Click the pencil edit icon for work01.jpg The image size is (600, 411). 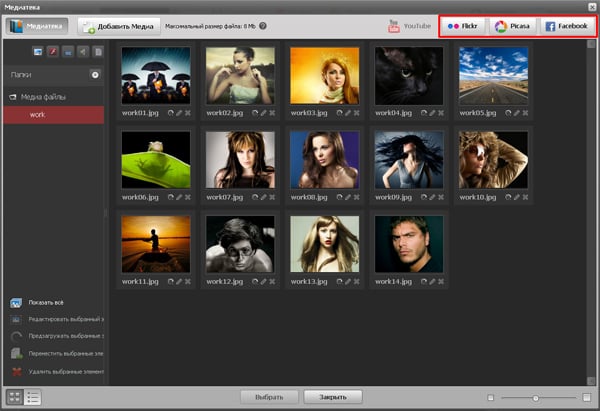pos(178,112)
